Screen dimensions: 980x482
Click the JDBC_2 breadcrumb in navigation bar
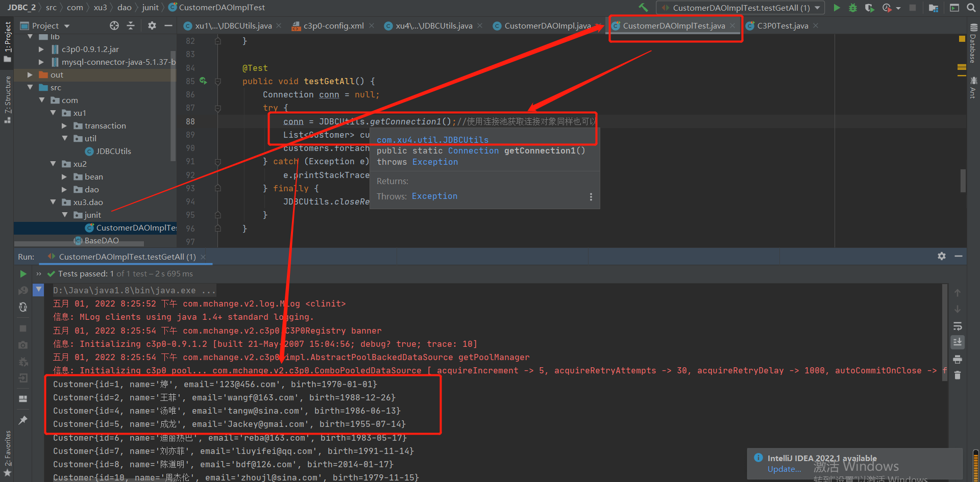coord(21,8)
